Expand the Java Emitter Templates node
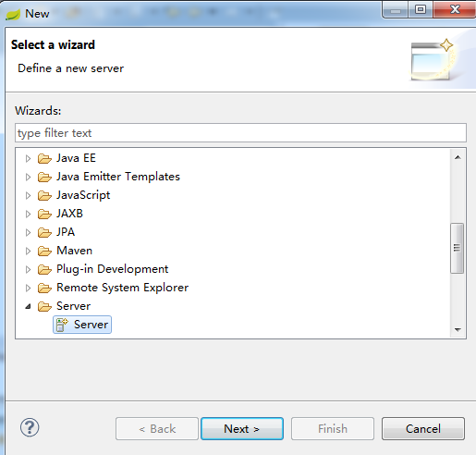Screen dimensions: 476x455 [28, 177]
